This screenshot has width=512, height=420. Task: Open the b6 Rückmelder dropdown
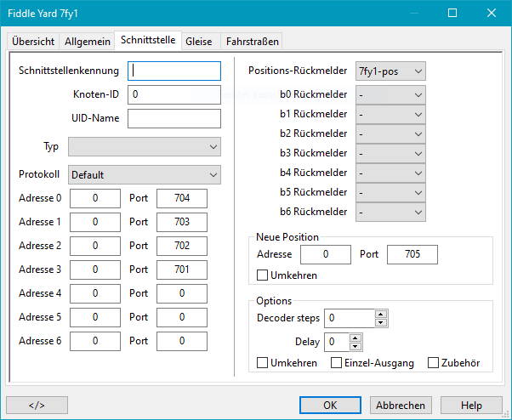(390, 211)
